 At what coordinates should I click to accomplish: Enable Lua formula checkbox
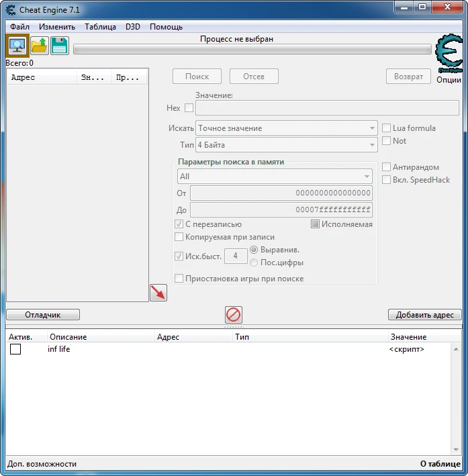pyautogui.click(x=386, y=128)
